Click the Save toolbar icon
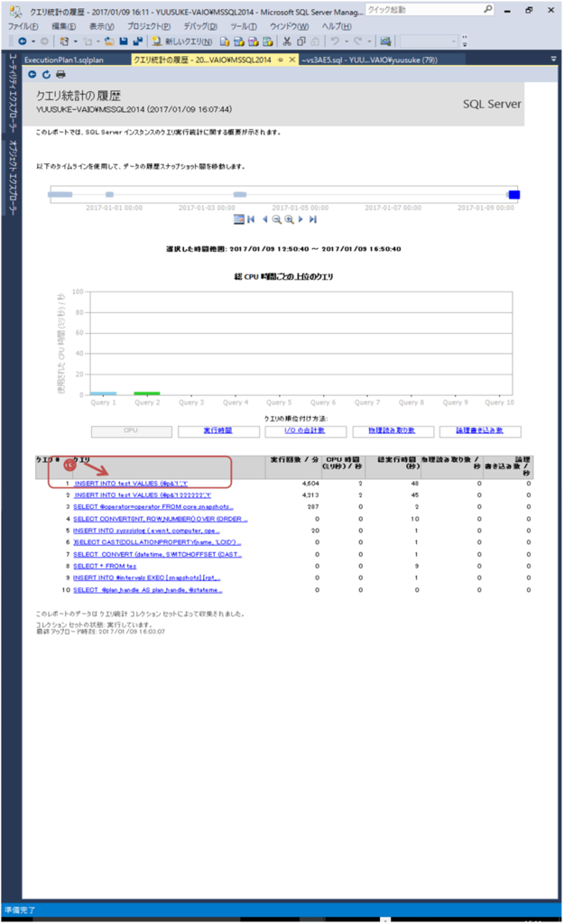Image resolution: width=564 pixels, height=924 pixels. (x=123, y=42)
